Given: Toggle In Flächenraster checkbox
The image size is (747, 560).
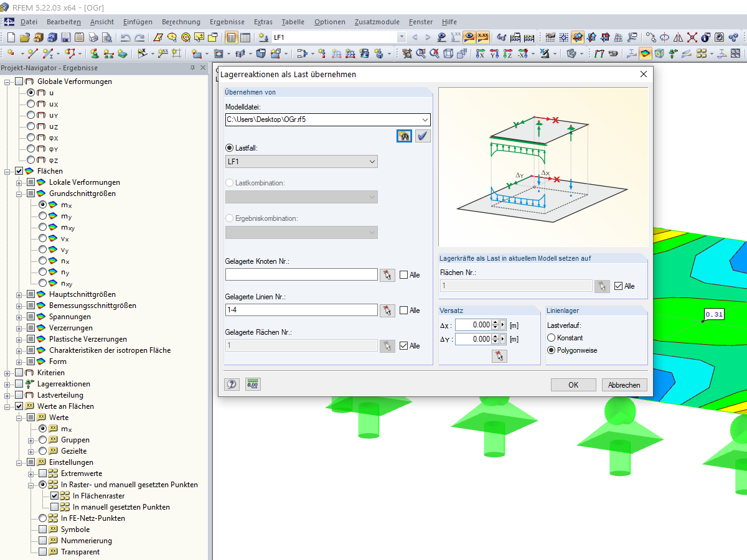Looking at the screenshot, I should pyautogui.click(x=55, y=496).
